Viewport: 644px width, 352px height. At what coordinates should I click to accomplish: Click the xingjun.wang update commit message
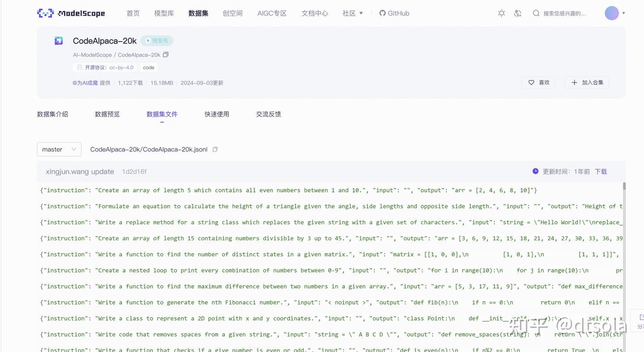(x=80, y=172)
